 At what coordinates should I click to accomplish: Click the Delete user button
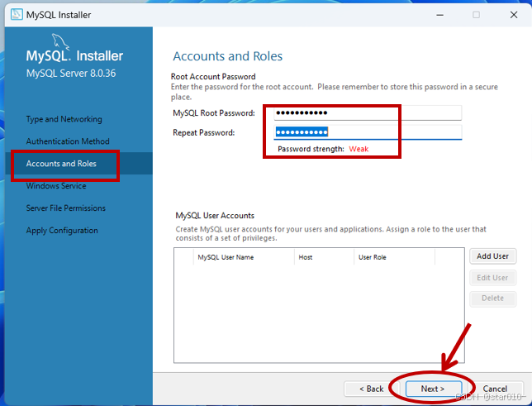click(x=492, y=299)
